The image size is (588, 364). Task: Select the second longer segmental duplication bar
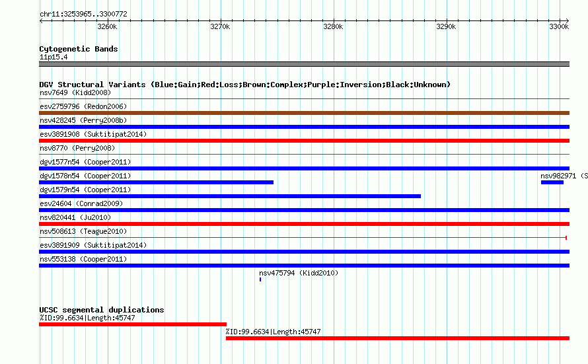click(398, 338)
